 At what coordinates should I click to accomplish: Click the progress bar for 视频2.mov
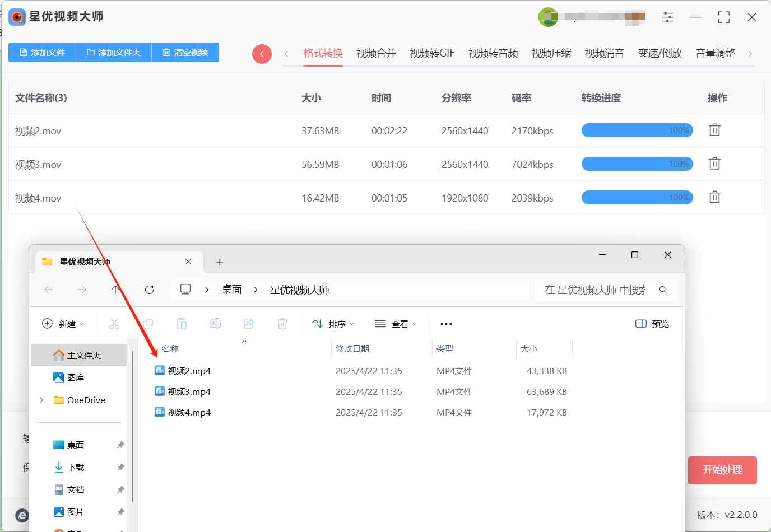coord(638,130)
